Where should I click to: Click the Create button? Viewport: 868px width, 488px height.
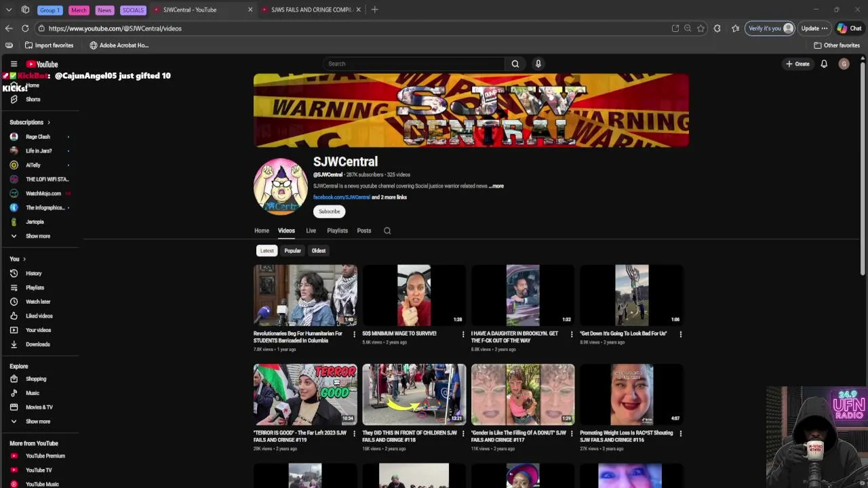(797, 64)
